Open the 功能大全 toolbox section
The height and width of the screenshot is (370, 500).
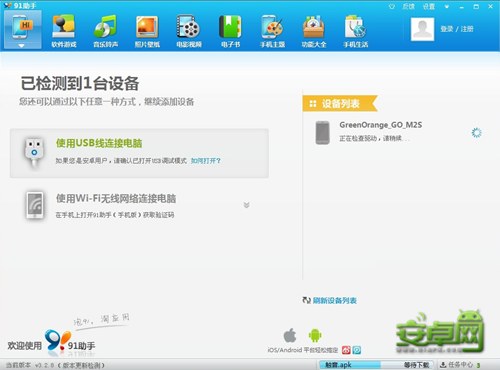(x=314, y=31)
